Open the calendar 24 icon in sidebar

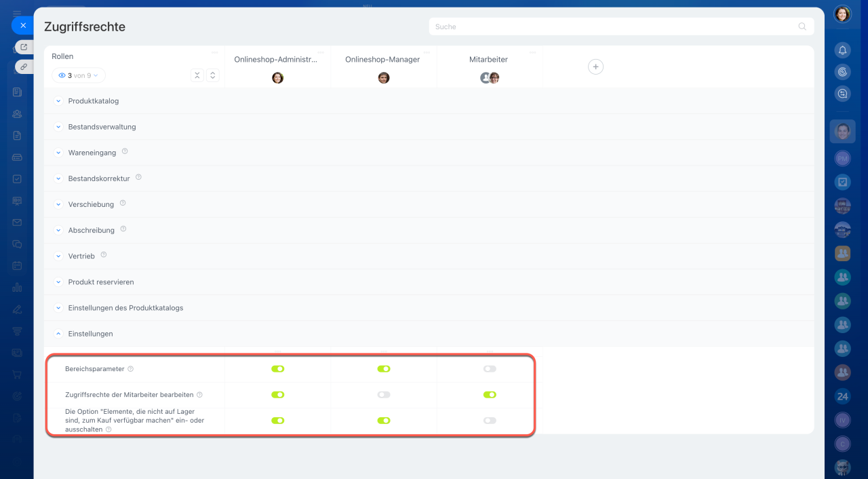[x=842, y=396]
